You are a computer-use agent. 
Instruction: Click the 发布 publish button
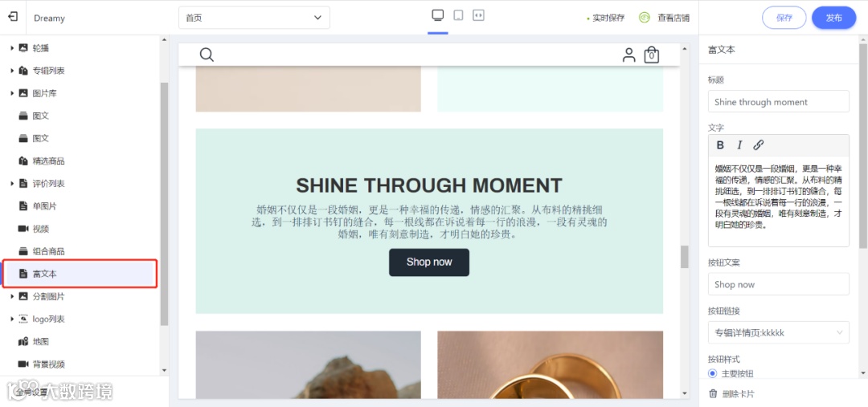[x=833, y=18]
